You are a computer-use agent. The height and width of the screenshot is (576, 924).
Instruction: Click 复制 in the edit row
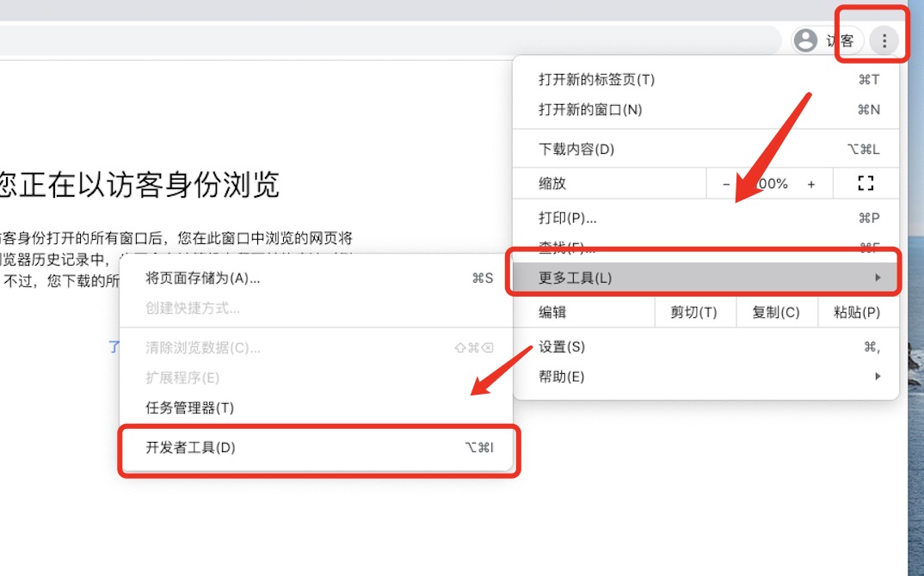(777, 312)
